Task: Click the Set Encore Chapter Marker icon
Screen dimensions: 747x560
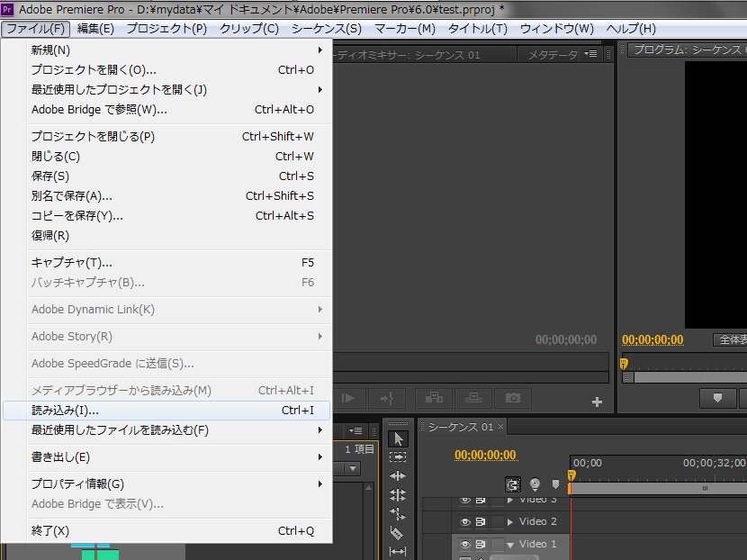Action: click(535, 484)
